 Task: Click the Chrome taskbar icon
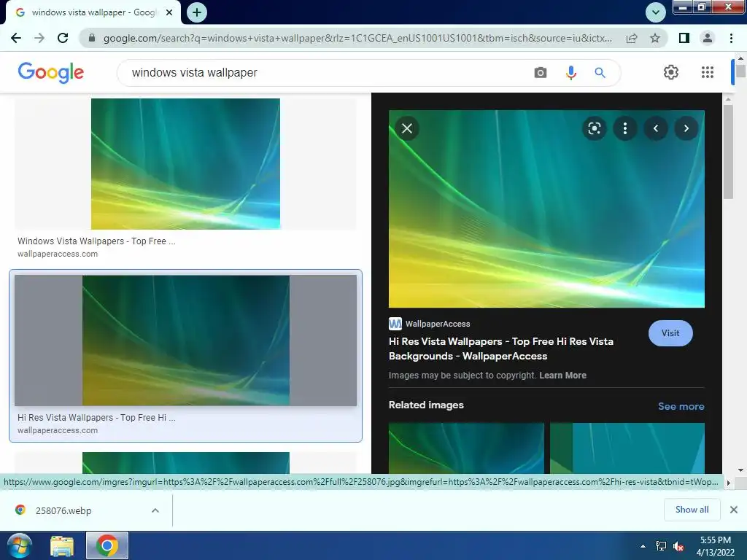[x=107, y=545]
